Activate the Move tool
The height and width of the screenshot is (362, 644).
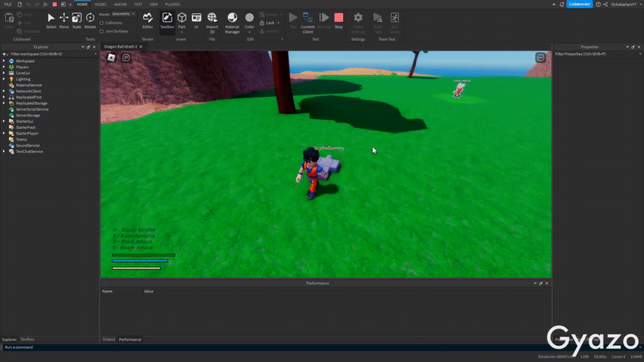pyautogui.click(x=64, y=21)
